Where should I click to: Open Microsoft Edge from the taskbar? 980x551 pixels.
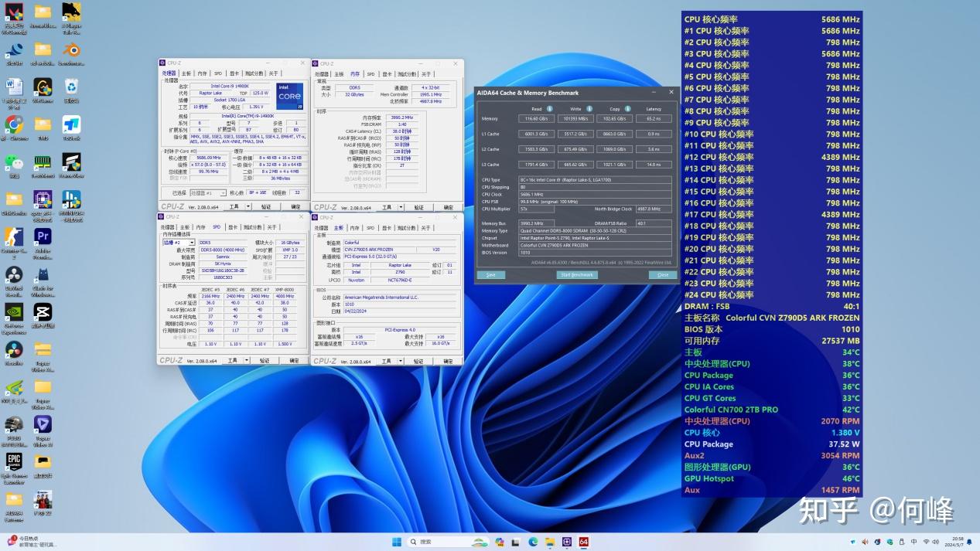pos(534,542)
